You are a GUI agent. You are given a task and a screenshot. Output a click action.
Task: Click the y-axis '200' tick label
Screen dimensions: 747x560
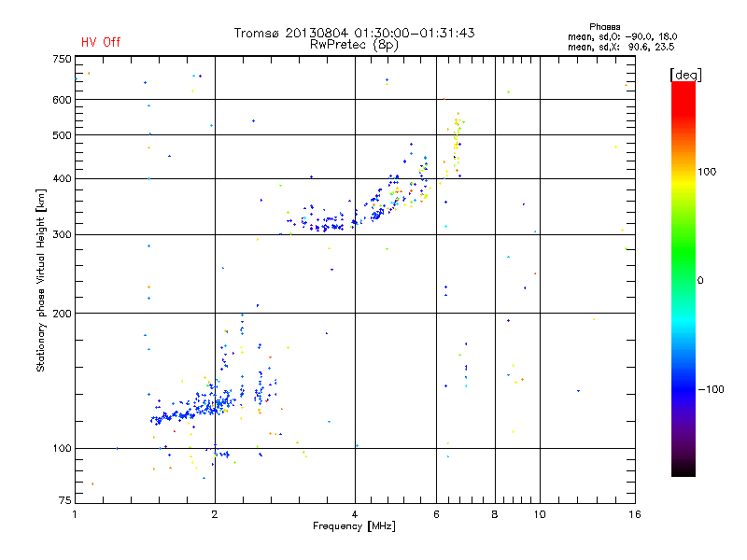pyautogui.click(x=62, y=314)
